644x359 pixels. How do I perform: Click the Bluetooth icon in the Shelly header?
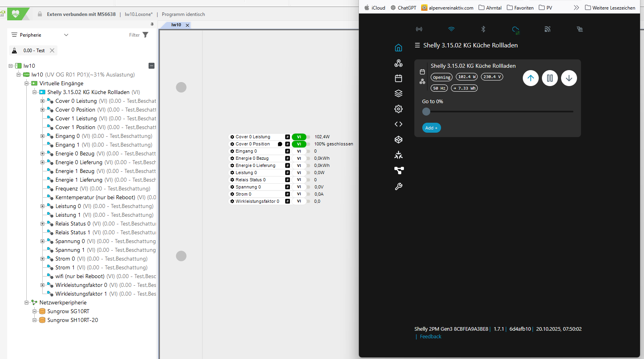483,29
